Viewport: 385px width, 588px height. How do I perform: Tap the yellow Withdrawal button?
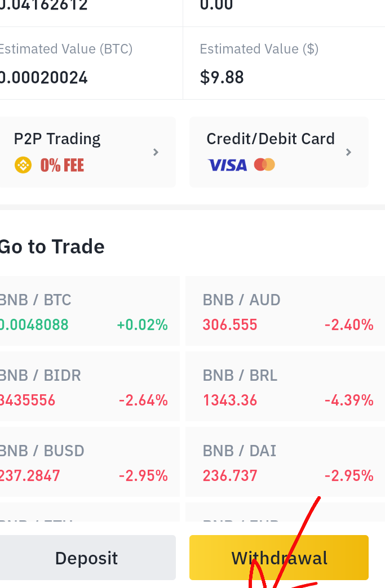[x=279, y=558]
